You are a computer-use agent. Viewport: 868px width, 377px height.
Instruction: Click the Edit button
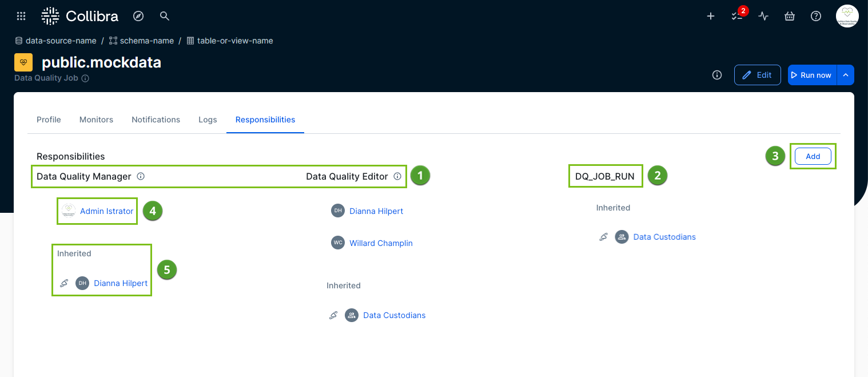(x=757, y=75)
